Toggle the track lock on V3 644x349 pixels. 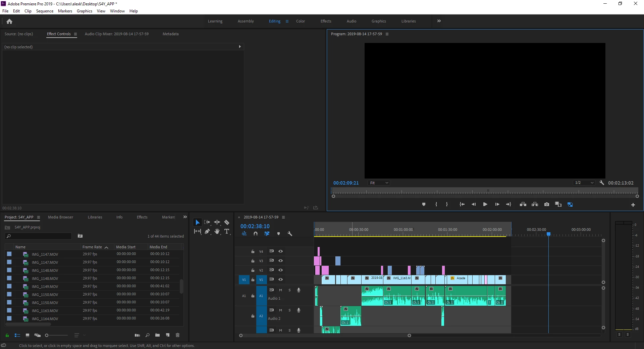coord(253,261)
